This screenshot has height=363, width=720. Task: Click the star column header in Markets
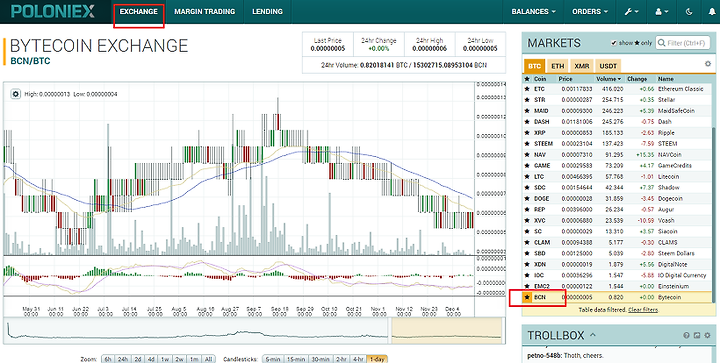(527, 79)
